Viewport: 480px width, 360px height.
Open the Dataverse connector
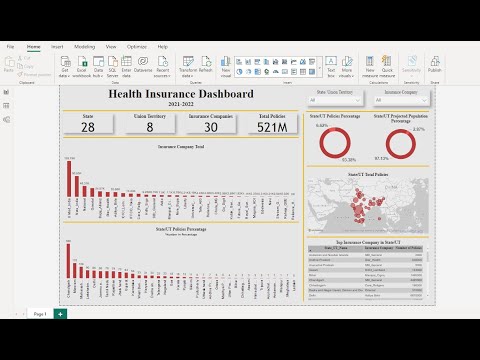143,64
